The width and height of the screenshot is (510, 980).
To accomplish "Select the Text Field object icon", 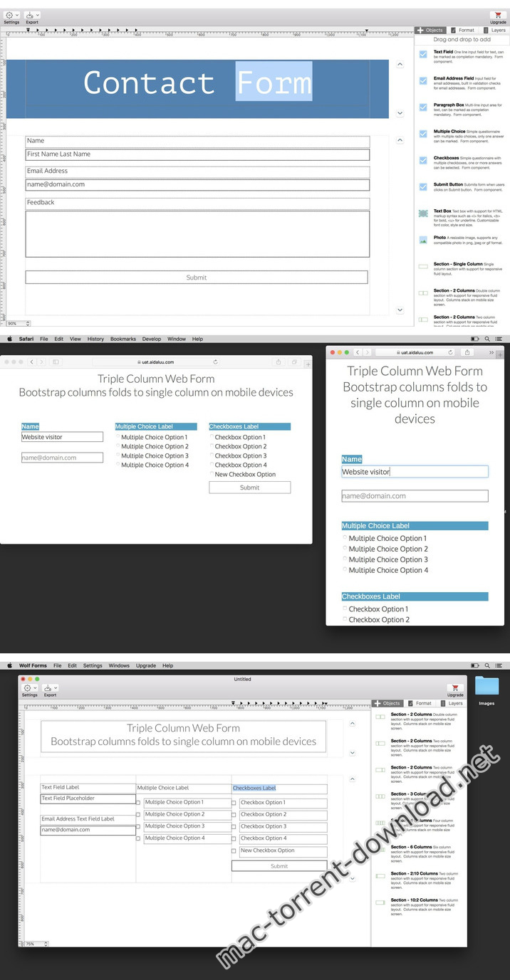I will 423,55.
